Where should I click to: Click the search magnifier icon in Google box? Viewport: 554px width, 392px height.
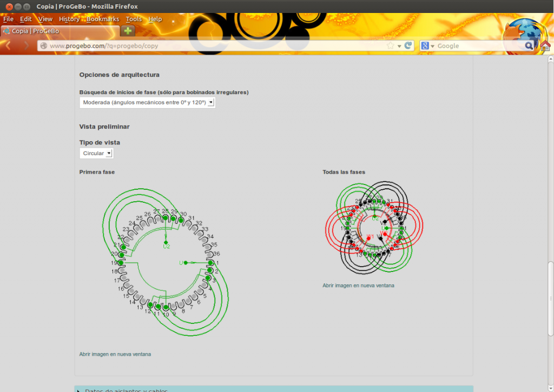(x=529, y=46)
